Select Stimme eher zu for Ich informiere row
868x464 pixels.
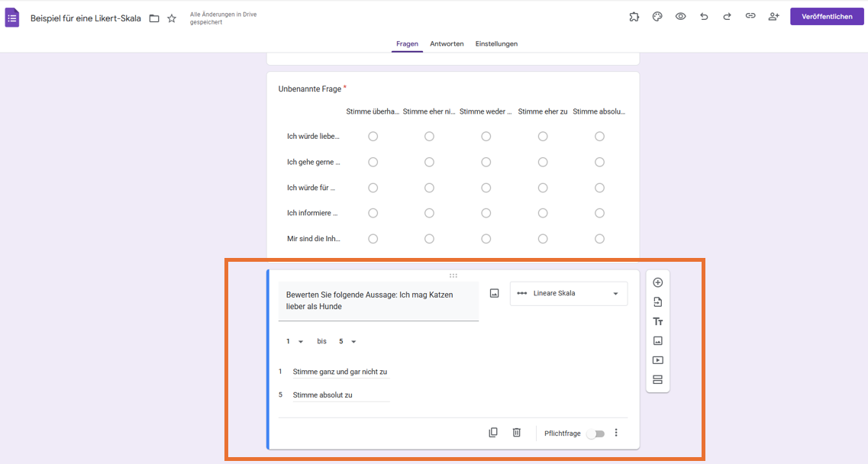(543, 213)
